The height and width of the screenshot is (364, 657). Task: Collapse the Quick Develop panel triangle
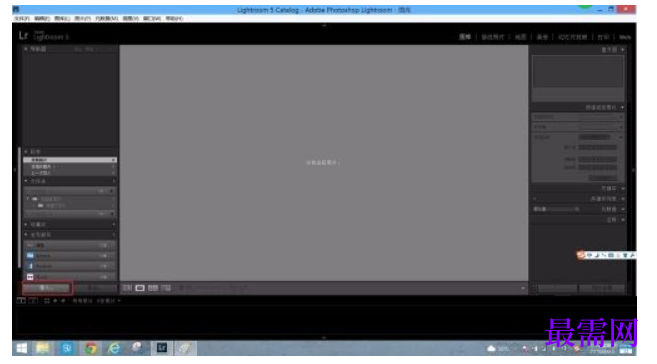tap(623, 107)
